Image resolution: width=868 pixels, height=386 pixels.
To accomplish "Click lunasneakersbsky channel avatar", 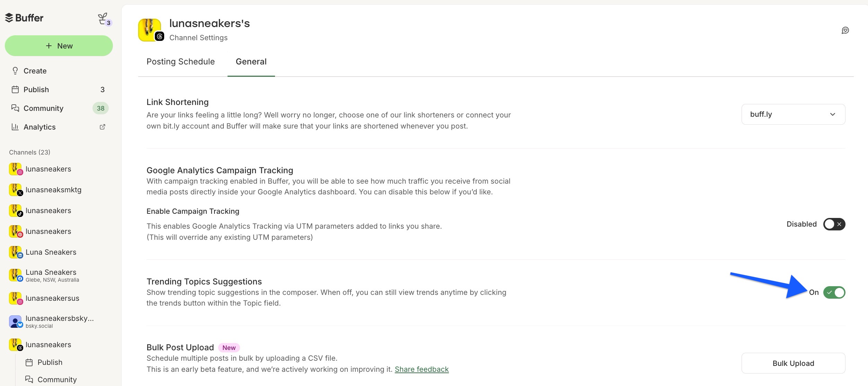I will point(16,322).
